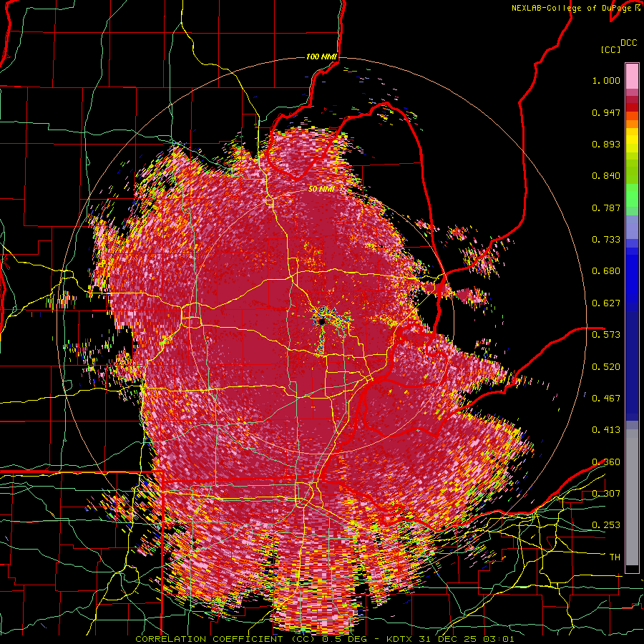This screenshot has width=644, height=644.
Task: Click the 0.787 scale value
Action: coord(606,208)
